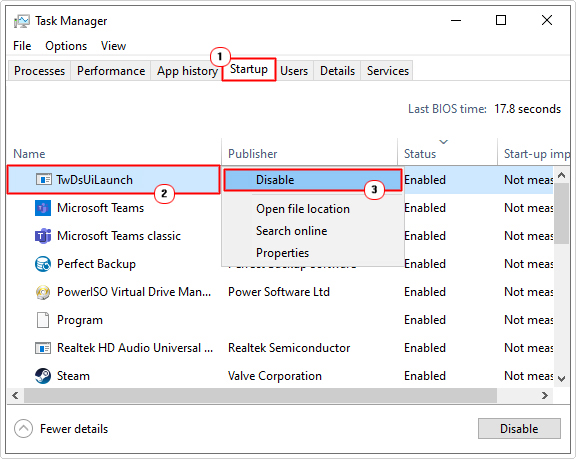Image resolution: width=576 pixels, height=459 pixels.
Task: Click the TwDsUiLaunch app icon
Action: pyautogui.click(x=43, y=180)
